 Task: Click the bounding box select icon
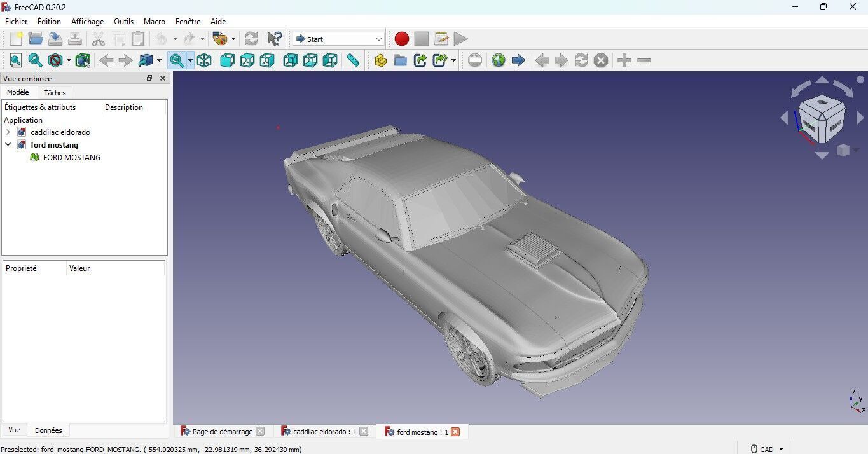click(x=83, y=60)
